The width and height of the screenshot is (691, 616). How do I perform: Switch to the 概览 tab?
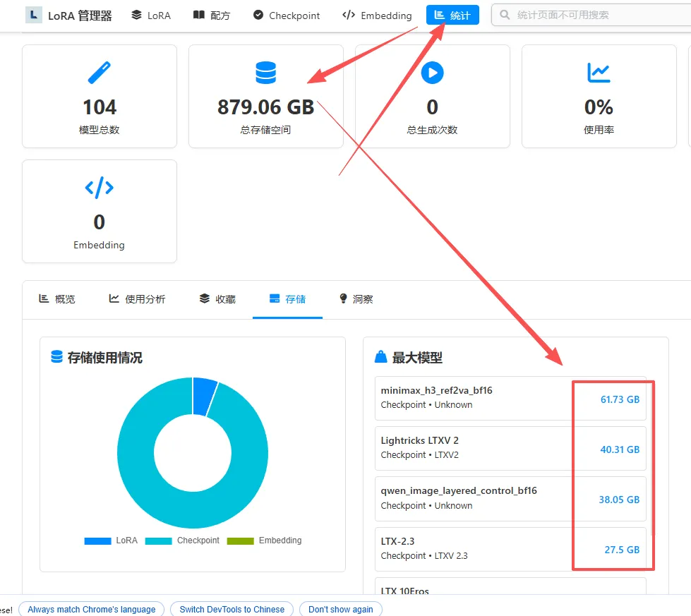[57, 299]
